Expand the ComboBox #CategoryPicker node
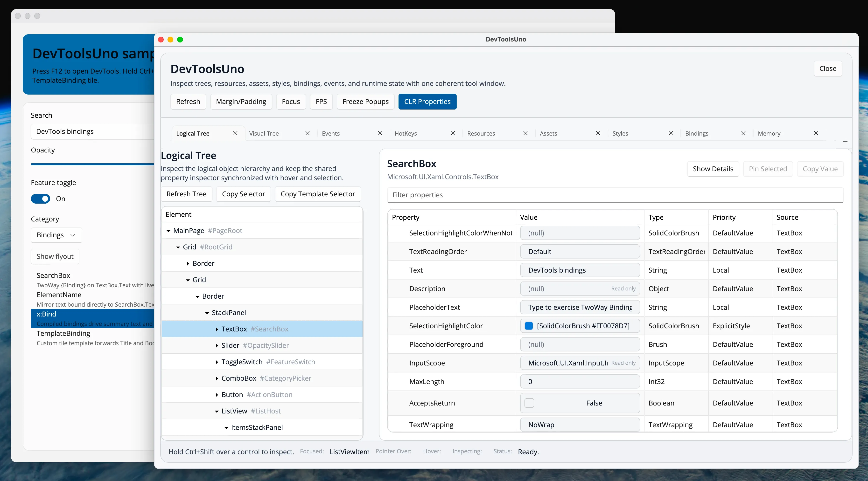Image resolution: width=868 pixels, height=481 pixels. pyautogui.click(x=217, y=379)
